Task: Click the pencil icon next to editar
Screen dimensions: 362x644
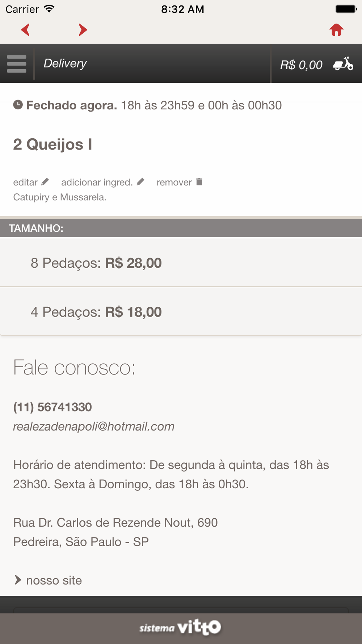Action: coord(45,182)
